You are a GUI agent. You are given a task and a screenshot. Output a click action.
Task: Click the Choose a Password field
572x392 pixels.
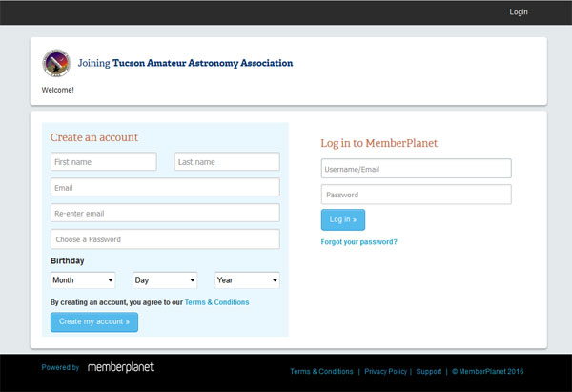pos(165,239)
